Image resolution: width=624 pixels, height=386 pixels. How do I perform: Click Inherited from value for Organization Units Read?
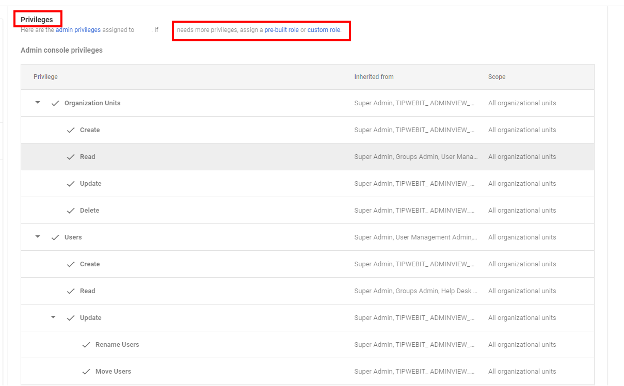coord(416,157)
